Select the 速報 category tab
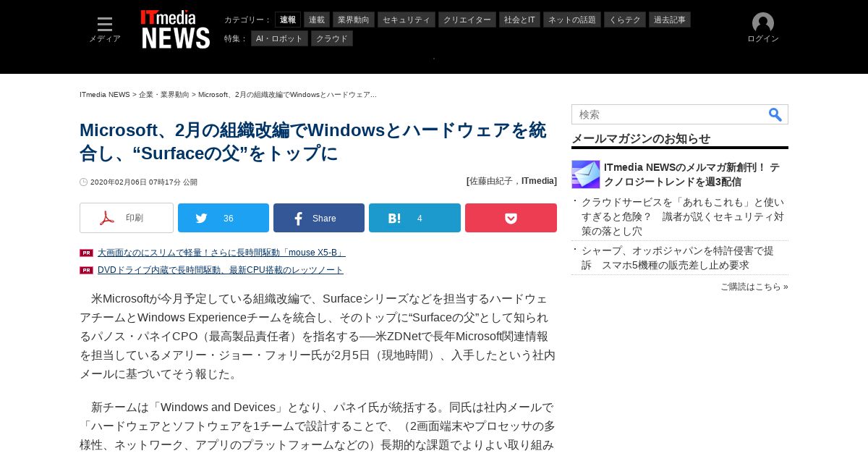The image size is (868, 456). point(288,20)
